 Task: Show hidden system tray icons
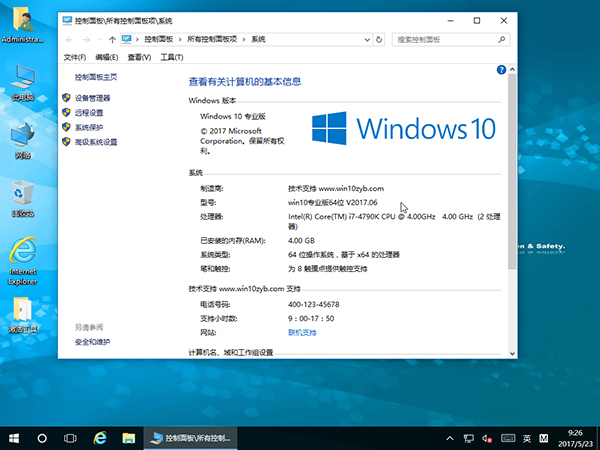tap(450, 438)
